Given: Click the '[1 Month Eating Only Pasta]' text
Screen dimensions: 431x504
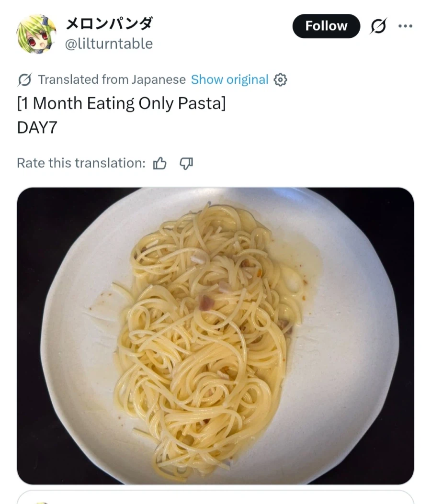Looking at the screenshot, I should click(x=121, y=103).
